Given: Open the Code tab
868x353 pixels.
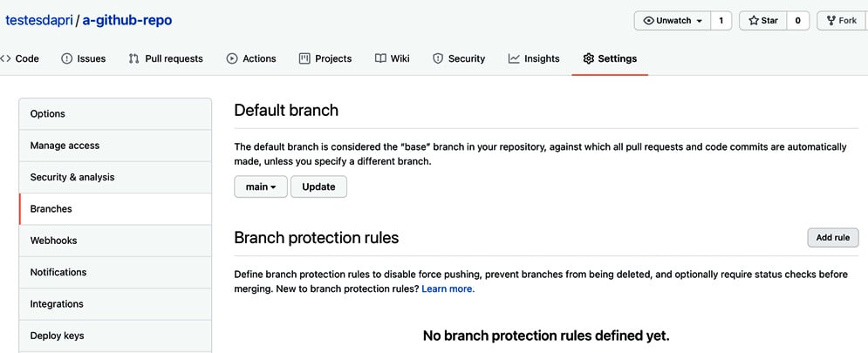Looking at the screenshot, I should click(x=20, y=58).
